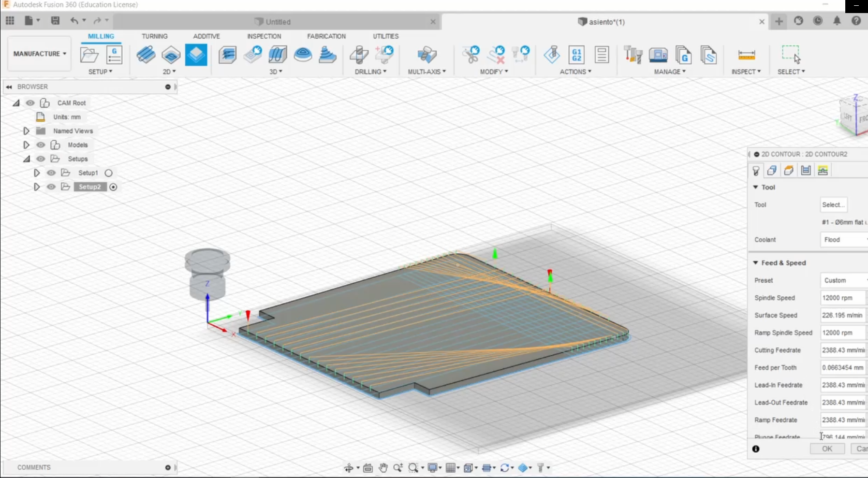
Task: Select the highlighted 2D Contour tool
Action: (x=196, y=55)
